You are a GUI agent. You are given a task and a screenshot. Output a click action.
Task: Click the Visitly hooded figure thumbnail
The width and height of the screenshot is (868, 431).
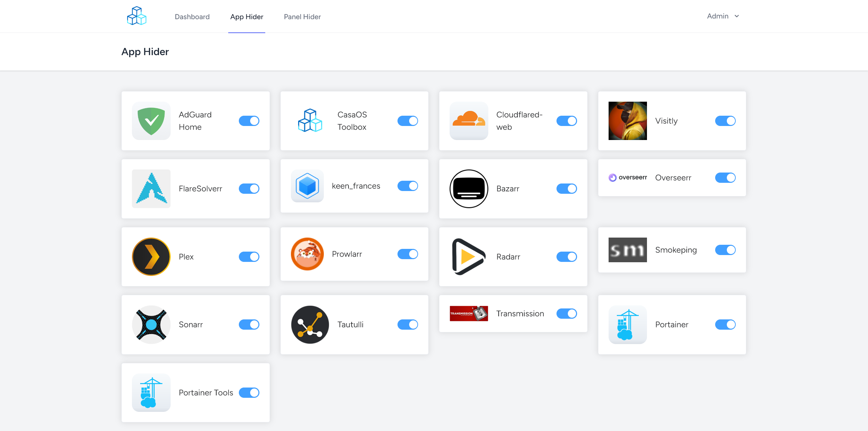[627, 121]
